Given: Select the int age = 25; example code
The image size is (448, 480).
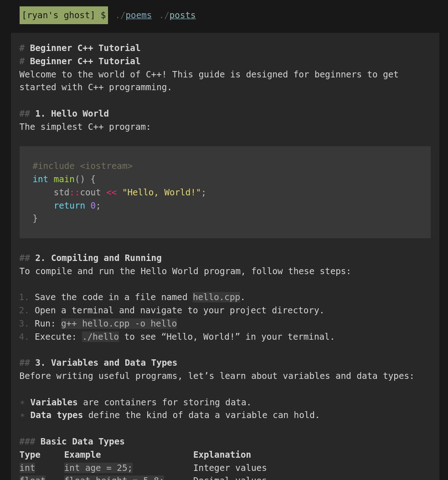Looking at the screenshot, I should (98, 468).
